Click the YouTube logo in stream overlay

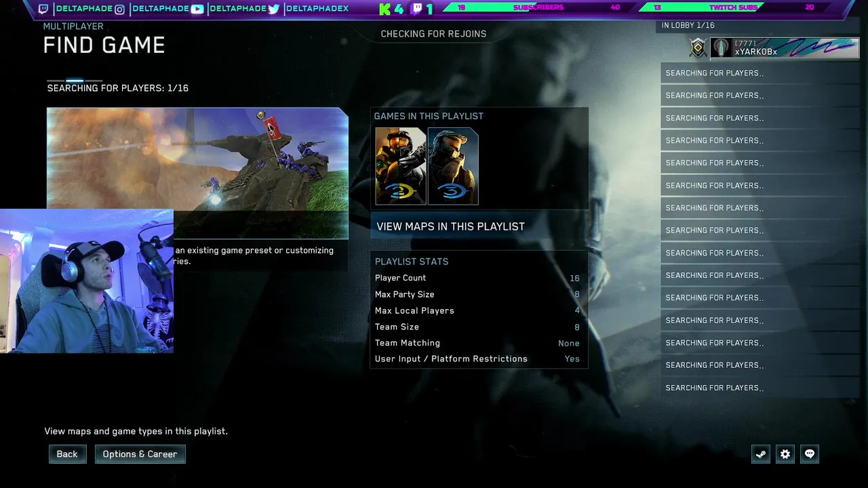(197, 9)
